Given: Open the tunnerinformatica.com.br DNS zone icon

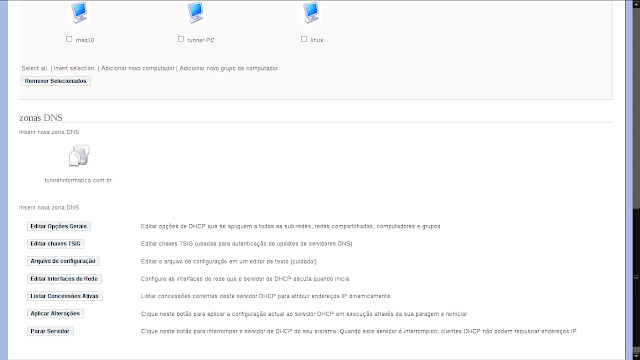Looking at the screenshot, I should point(79,156).
